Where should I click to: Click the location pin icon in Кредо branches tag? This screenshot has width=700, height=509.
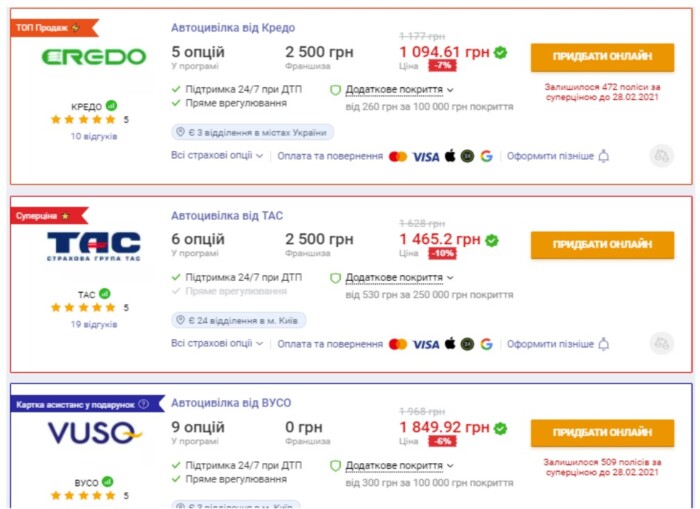(x=180, y=132)
